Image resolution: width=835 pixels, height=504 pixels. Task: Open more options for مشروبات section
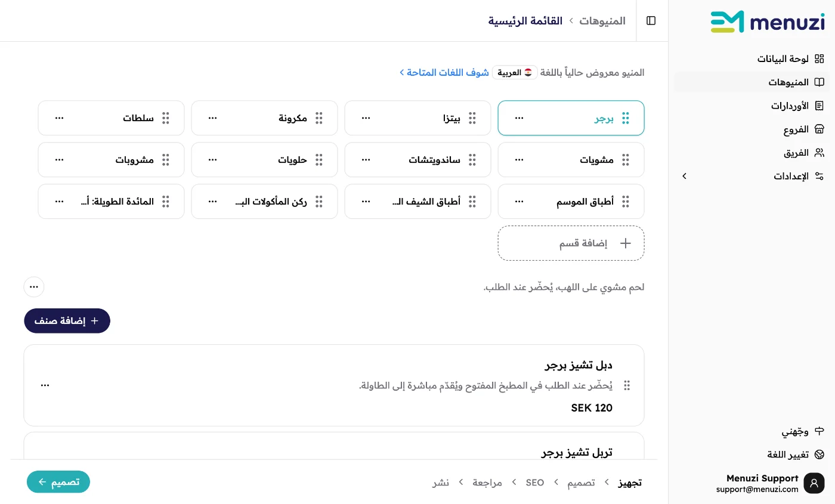pyautogui.click(x=59, y=160)
